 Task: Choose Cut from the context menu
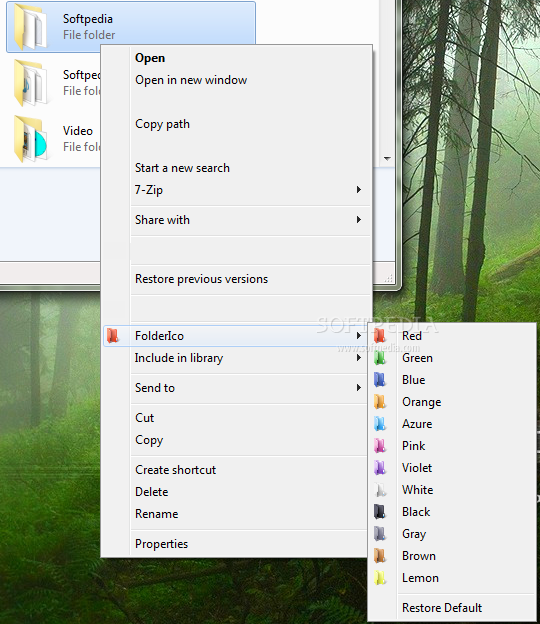click(144, 418)
